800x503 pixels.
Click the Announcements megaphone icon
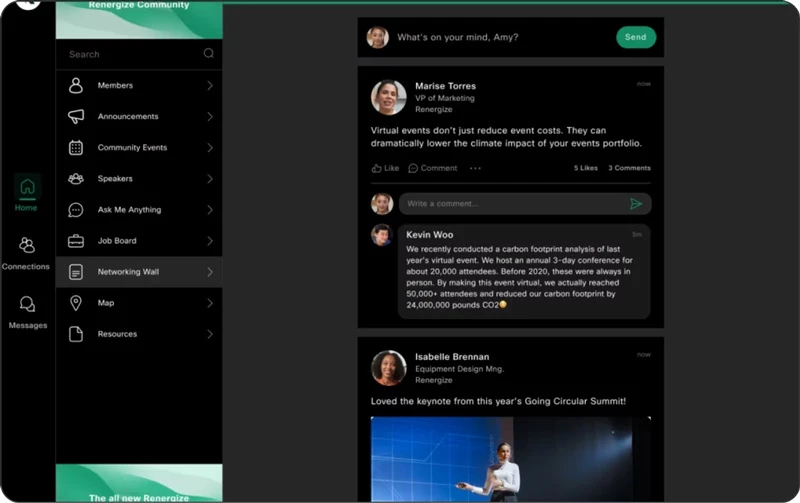76,117
